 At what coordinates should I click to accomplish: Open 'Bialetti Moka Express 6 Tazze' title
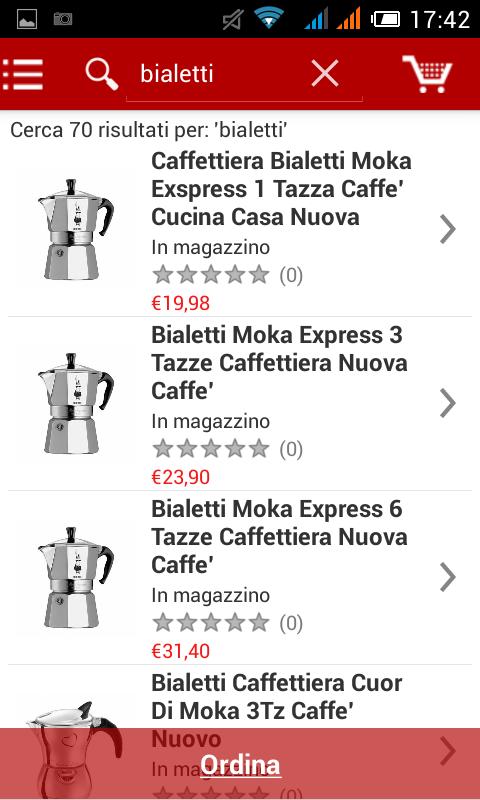click(x=279, y=537)
